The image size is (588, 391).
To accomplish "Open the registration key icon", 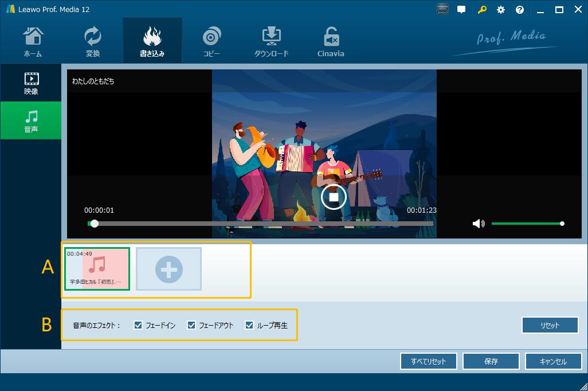I will point(482,10).
